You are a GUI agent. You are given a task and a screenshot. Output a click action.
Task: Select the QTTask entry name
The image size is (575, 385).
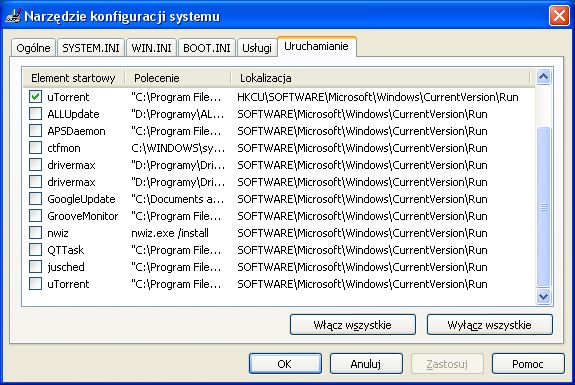[x=66, y=250]
